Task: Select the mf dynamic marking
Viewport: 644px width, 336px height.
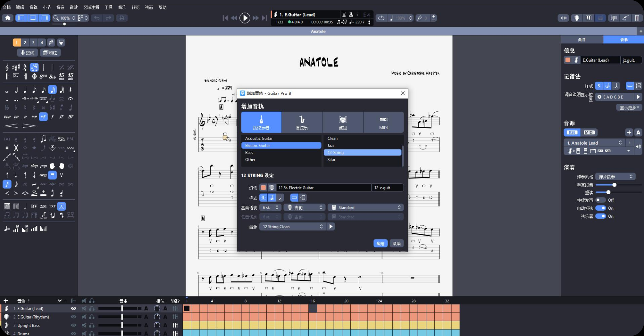Action: [x=43, y=117]
